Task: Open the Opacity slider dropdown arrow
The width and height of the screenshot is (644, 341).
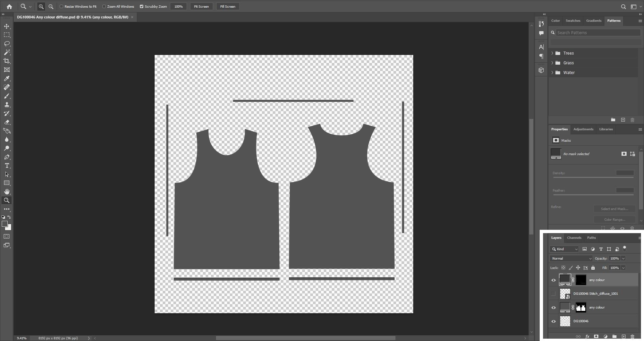Action: click(623, 258)
